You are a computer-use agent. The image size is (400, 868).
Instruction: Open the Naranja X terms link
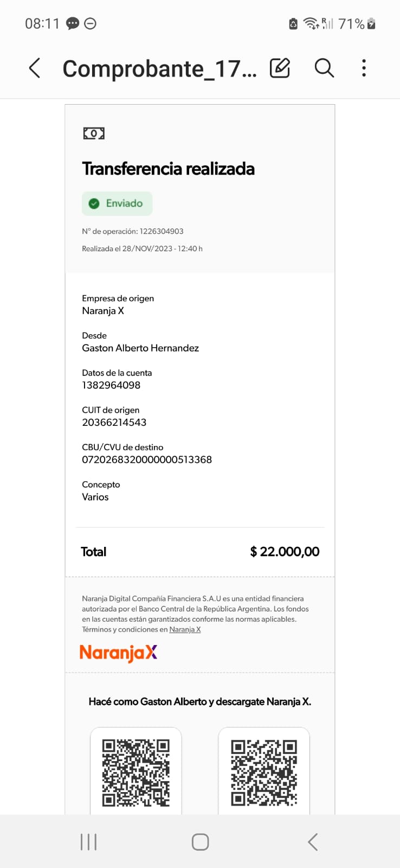pyautogui.click(x=185, y=629)
